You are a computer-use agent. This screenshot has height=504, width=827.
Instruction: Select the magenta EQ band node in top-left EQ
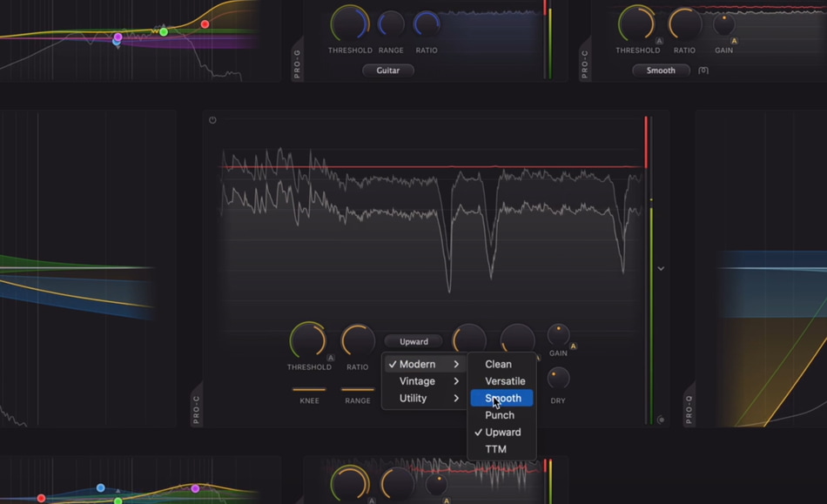coord(118,37)
